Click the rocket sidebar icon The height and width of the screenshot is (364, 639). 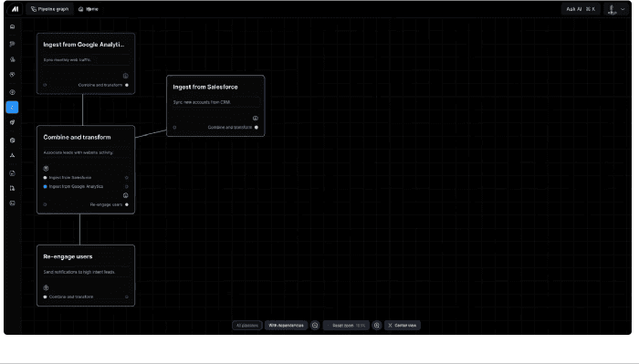click(x=12, y=122)
